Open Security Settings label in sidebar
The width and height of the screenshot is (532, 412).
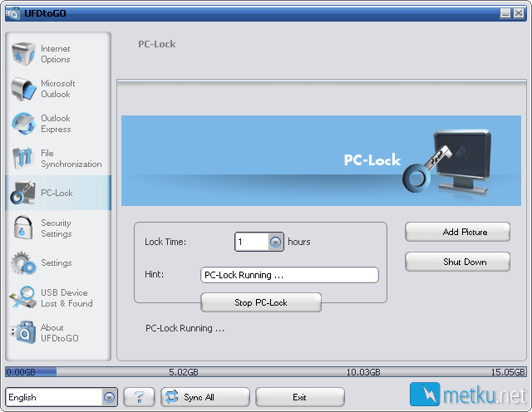point(56,228)
